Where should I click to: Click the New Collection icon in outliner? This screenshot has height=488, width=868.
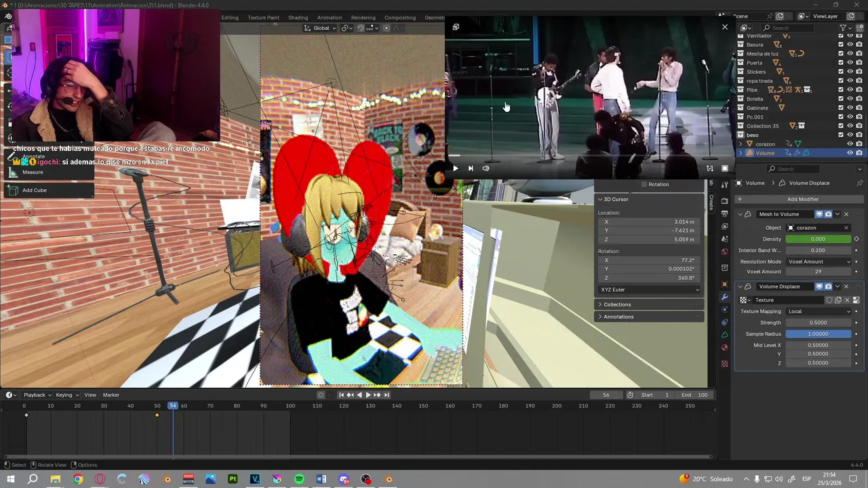(860, 28)
